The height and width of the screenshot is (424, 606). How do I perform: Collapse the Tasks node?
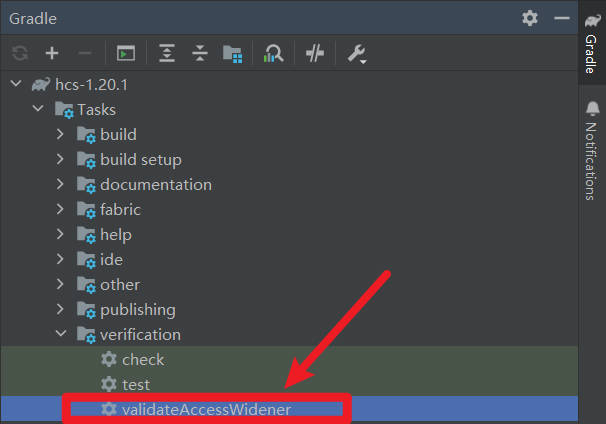38,108
